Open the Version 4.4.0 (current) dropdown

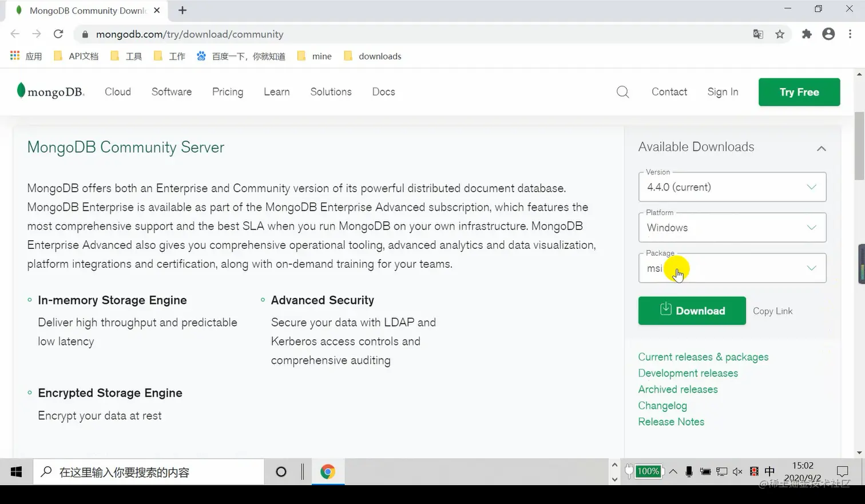pos(732,187)
